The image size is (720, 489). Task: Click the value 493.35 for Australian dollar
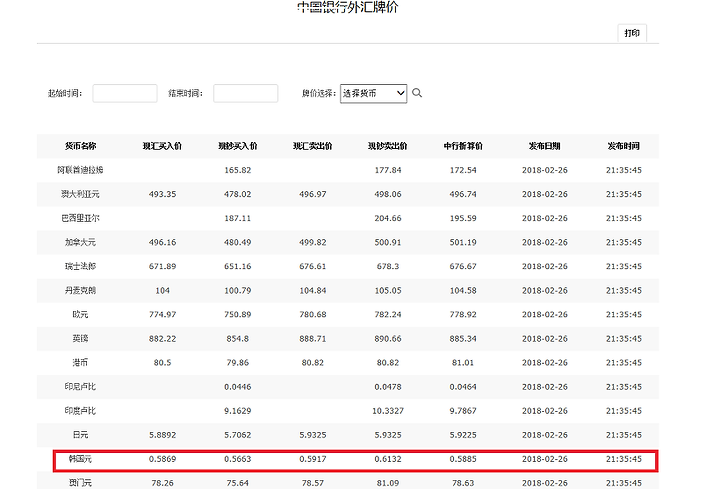(x=163, y=194)
